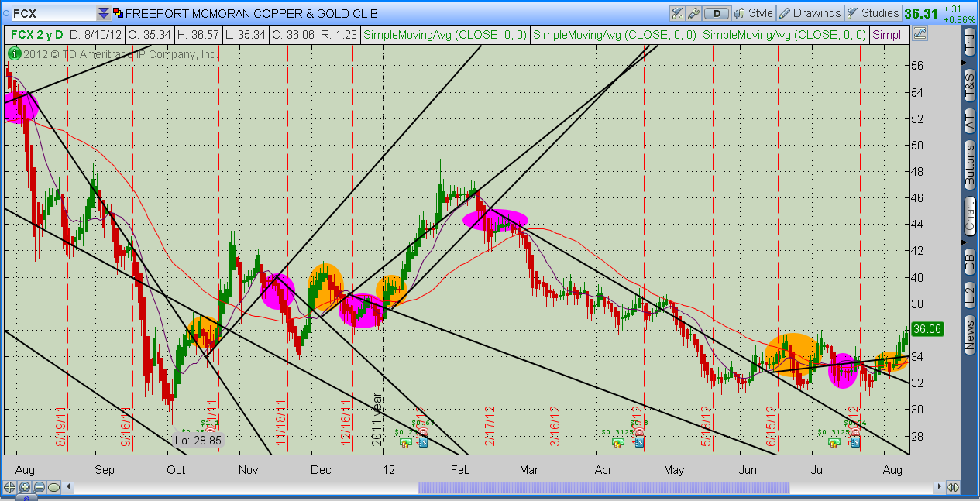Image resolution: width=980 pixels, height=501 pixels.
Task: Open the DB side tab
Action: [x=969, y=262]
